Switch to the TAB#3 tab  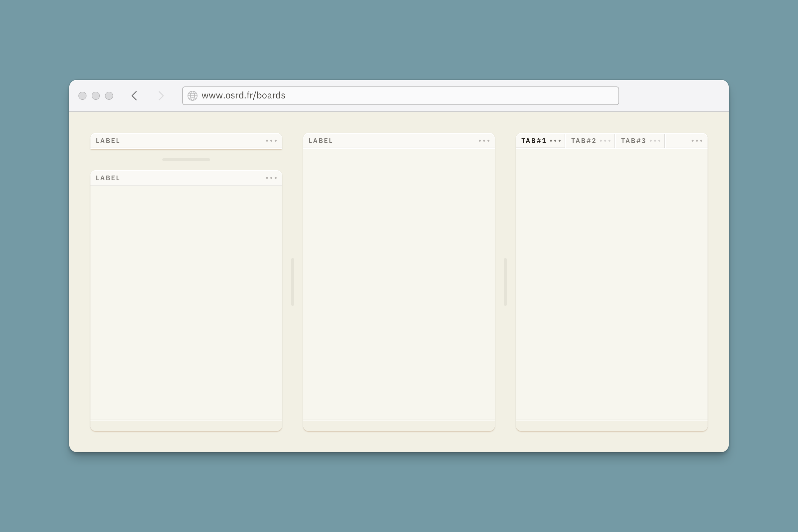[x=633, y=141]
